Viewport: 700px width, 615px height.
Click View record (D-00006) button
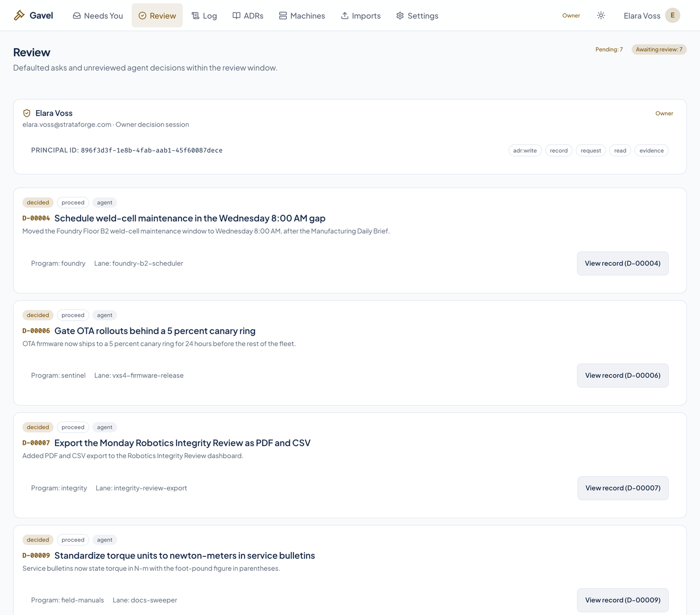pos(623,376)
